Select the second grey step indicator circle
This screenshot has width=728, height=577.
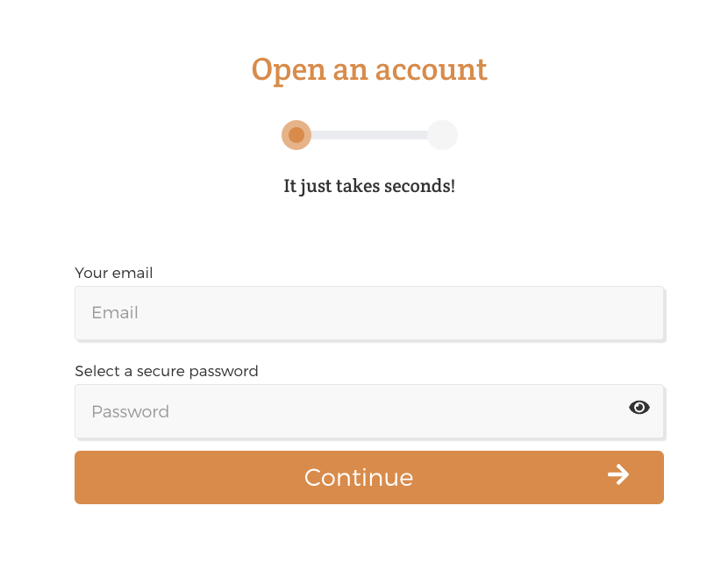click(x=442, y=135)
